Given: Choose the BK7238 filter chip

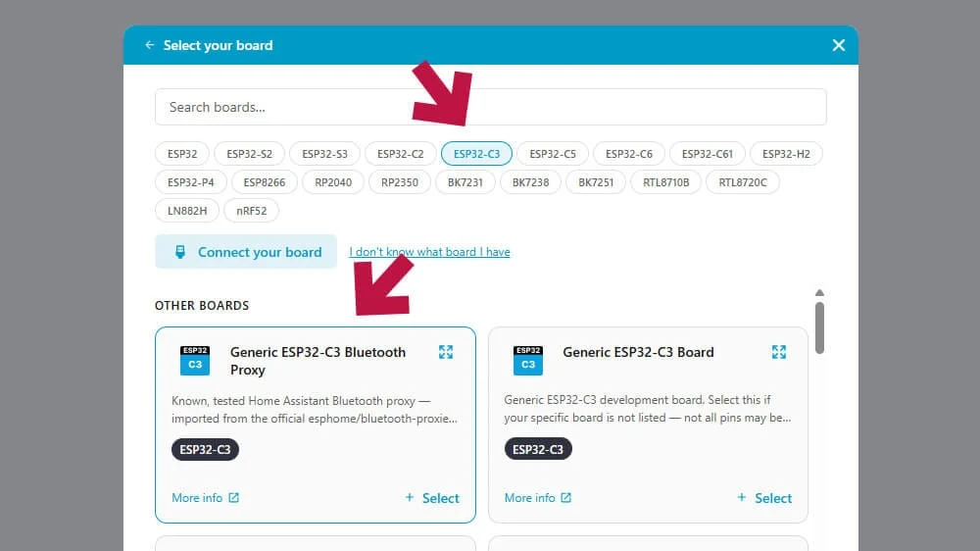Looking at the screenshot, I should (x=530, y=182).
